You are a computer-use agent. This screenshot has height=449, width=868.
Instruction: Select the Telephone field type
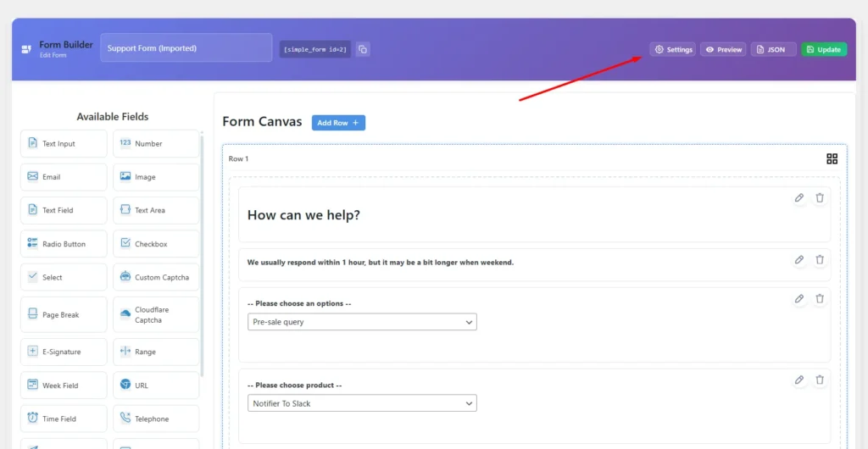click(x=156, y=419)
